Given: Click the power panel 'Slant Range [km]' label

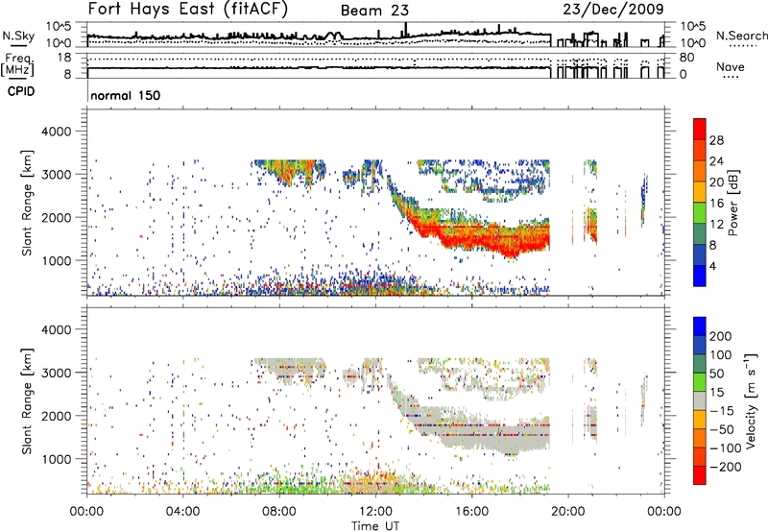Looking at the screenshot, I should [27, 203].
